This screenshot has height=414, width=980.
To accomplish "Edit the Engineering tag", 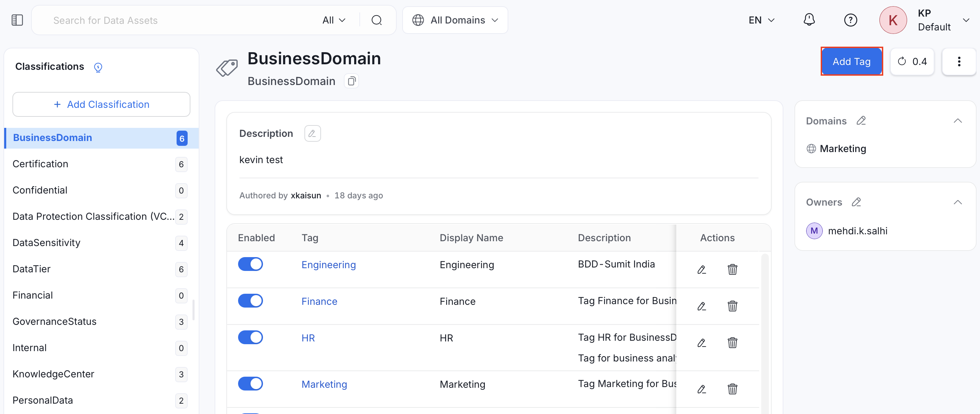I will (x=701, y=270).
